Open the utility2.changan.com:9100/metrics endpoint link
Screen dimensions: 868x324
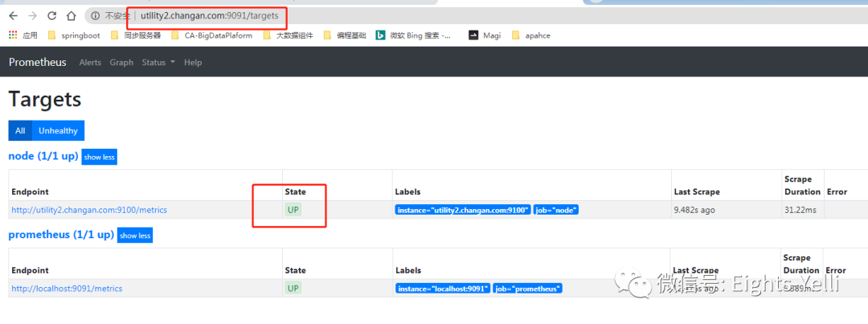pyautogui.click(x=89, y=210)
